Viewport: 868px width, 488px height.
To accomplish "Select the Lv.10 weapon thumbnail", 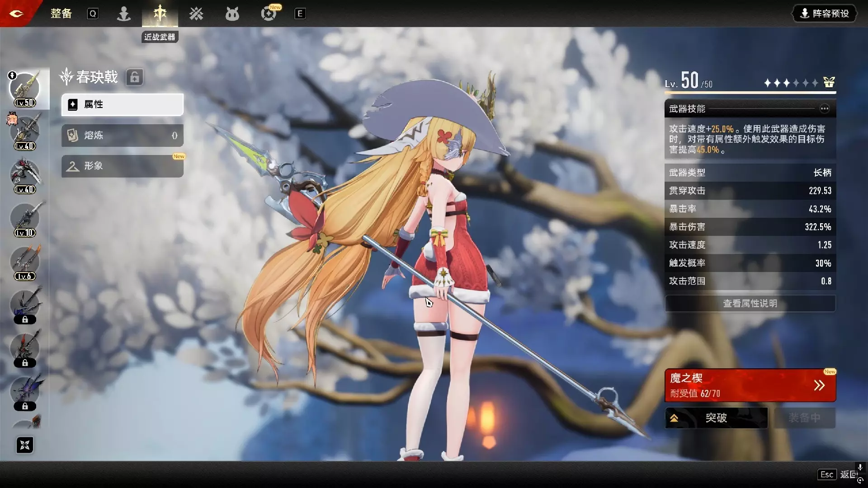I will [x=25, y=218].
